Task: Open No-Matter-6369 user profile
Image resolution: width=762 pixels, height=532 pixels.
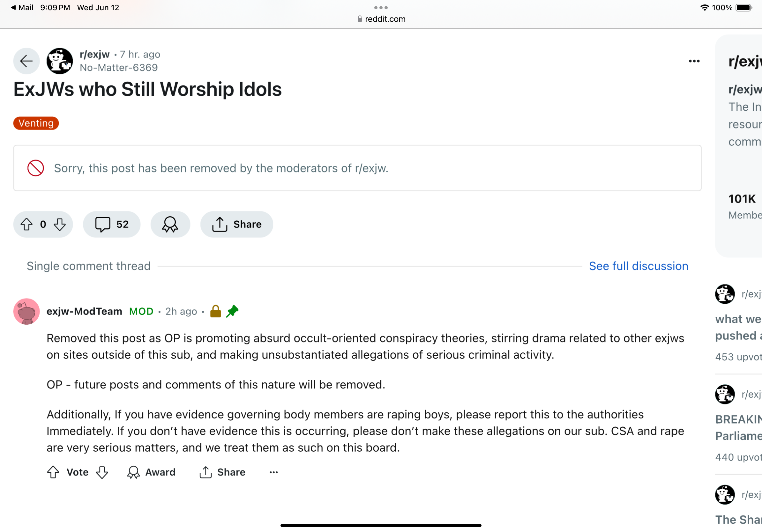Action: coord(119,68)
